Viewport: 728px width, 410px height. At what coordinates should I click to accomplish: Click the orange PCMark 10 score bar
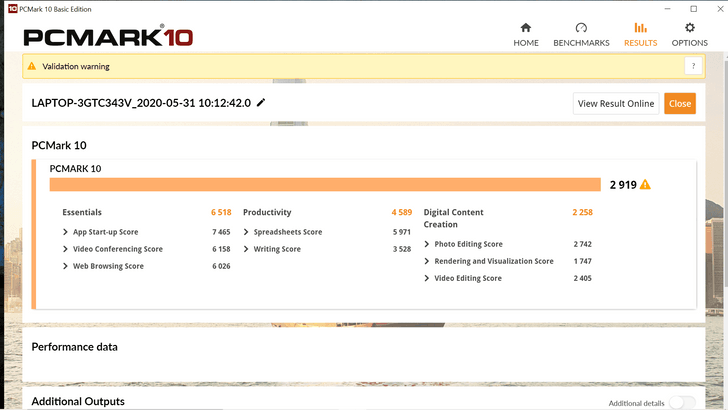click(x=325, y=184)
